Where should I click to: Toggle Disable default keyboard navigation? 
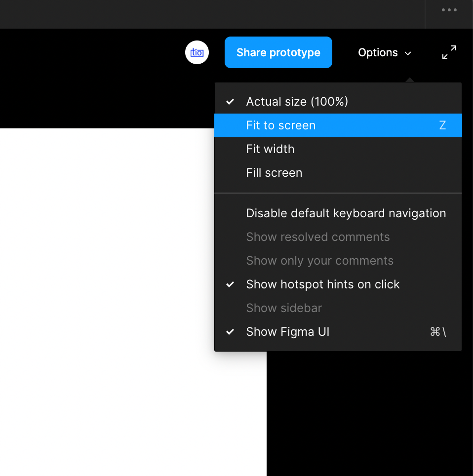point(338,213)
